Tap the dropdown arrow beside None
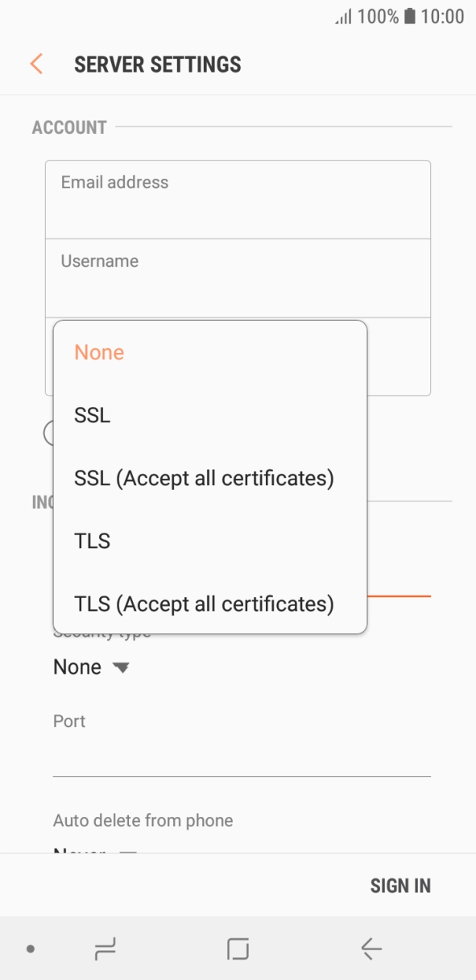The height and width of the screenshot is (980, 476). click(x=121, y=668)
